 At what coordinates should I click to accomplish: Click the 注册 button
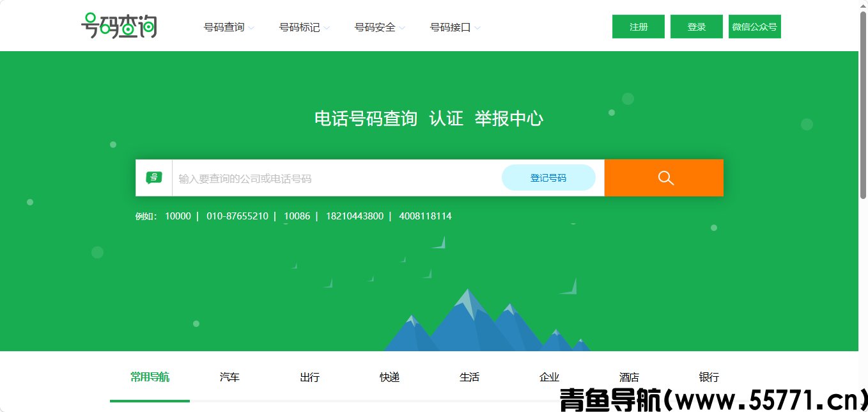point(639,27)
